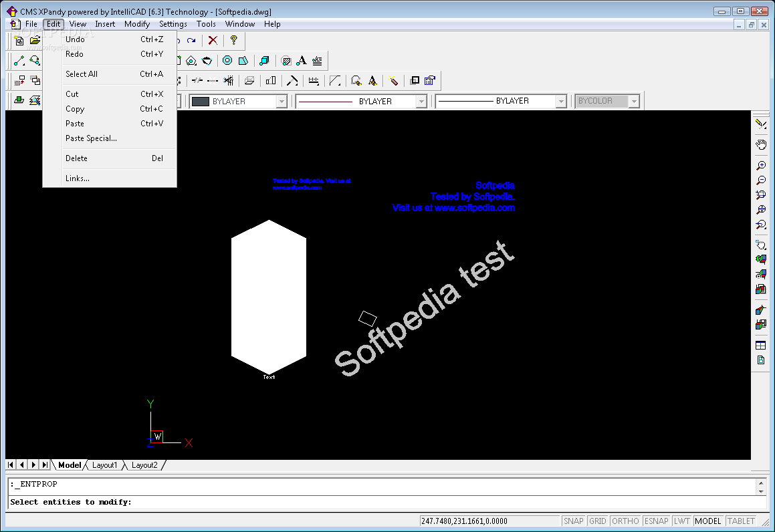Select the 3D box solid tool
Image resolution: width=775 pixels, height=532 pixels.
(x=264, y=61)
